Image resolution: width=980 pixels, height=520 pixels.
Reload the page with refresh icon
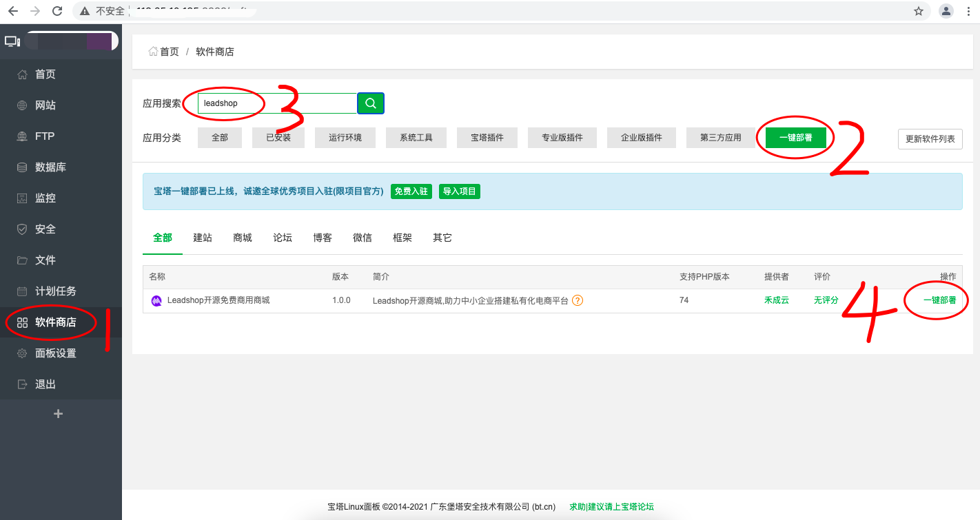(x=57, y=11)
